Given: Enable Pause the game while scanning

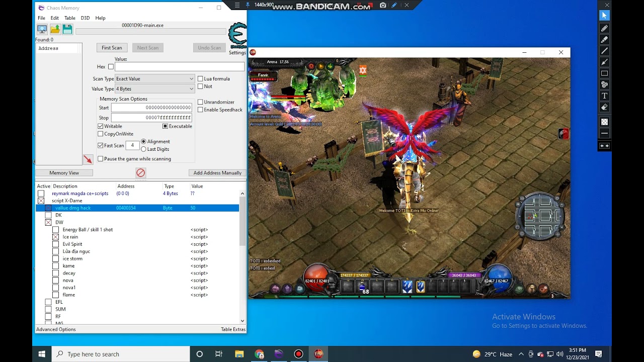Looking at the screenshot, I should 101,159.
